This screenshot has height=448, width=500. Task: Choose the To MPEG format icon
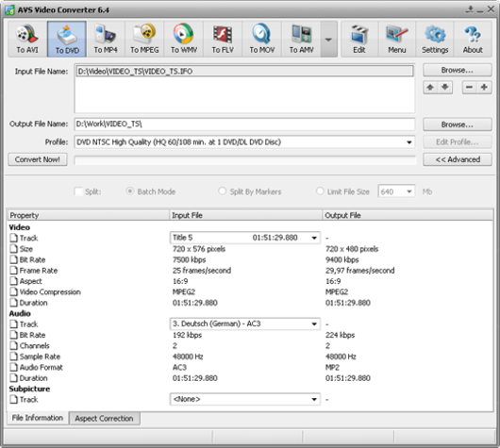(x=144, y=40)
